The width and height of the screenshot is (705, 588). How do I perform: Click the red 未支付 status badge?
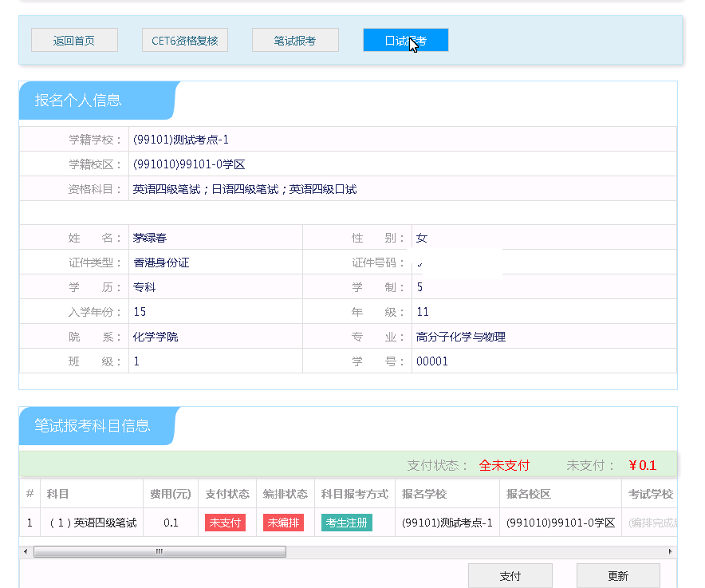pyautogui.click(x=225, y=523)
